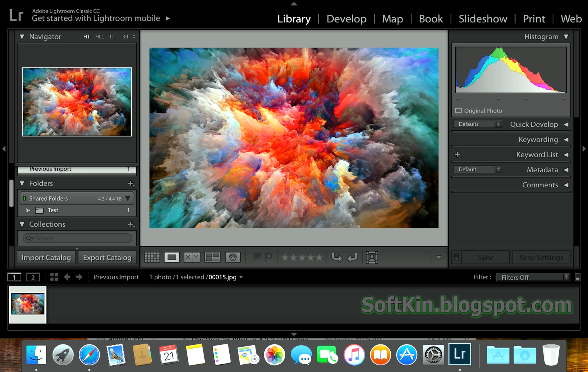This screenshot has width=588, height=372.
Task: Click the Sync button
Action: 486,258
